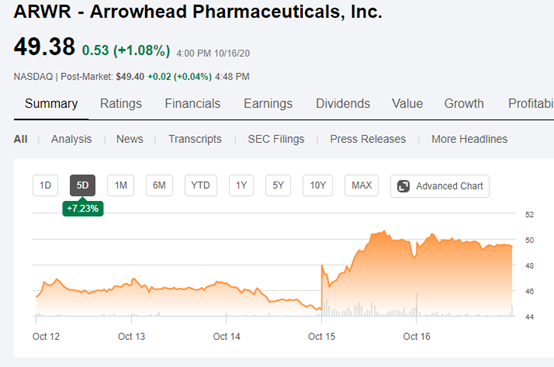This screenshot has width=554, height=367.
Task: Select the 1D chart range
Action: pos(45,185)
